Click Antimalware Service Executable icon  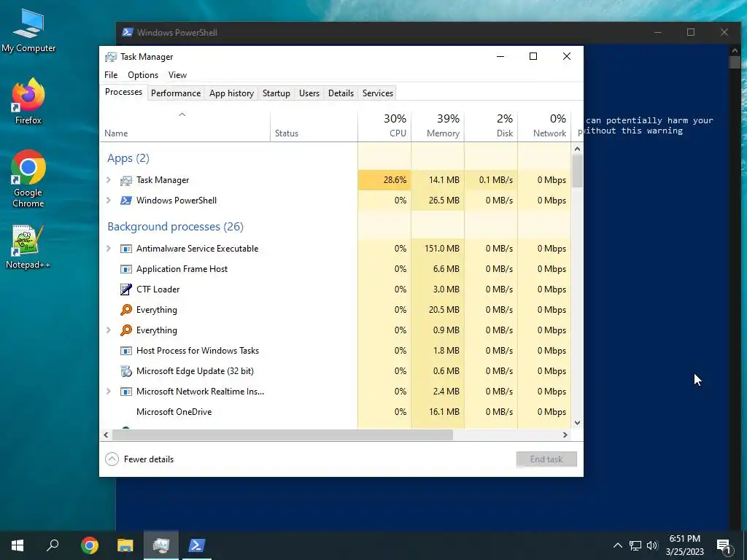pyautogui.click(x=125, y=249)
